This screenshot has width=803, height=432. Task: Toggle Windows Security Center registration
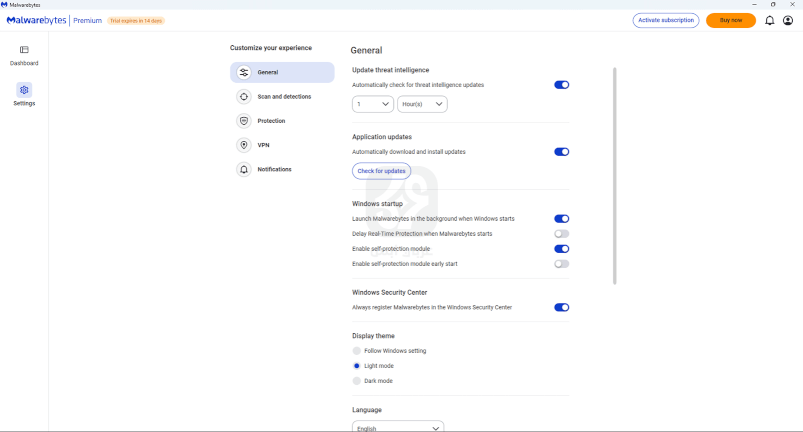point(561,308)
